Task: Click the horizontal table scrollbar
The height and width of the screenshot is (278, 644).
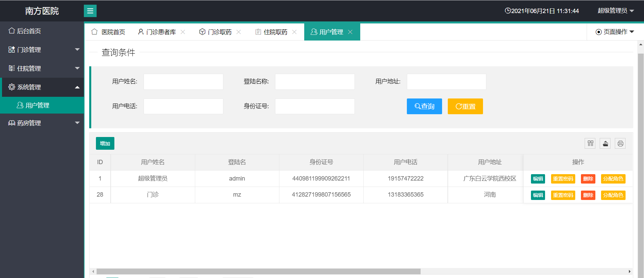Action: (258, 271)
